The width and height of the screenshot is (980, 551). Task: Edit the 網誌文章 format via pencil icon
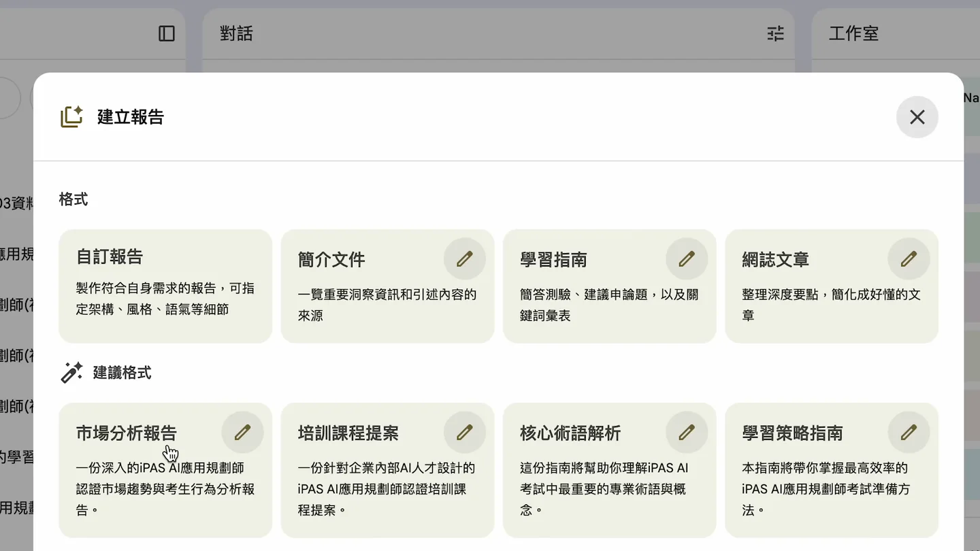pyautogui.click(x=909, y=259)
